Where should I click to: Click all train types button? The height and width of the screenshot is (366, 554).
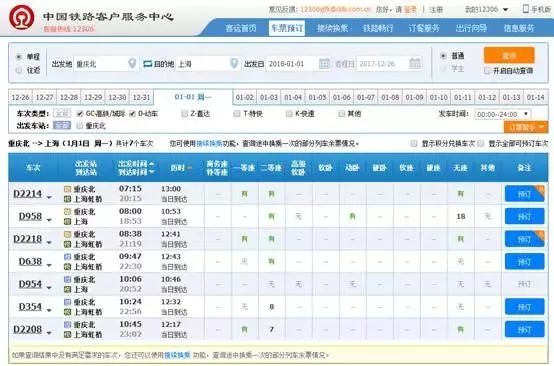pyautogui.click(x=62, y=113)
